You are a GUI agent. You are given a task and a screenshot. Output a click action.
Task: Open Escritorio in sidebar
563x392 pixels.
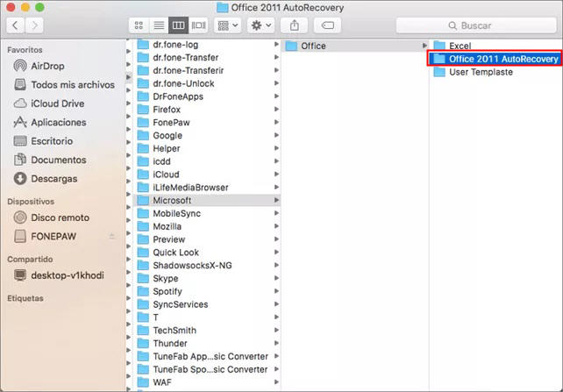pyautogui.click(x=43, y=141)
